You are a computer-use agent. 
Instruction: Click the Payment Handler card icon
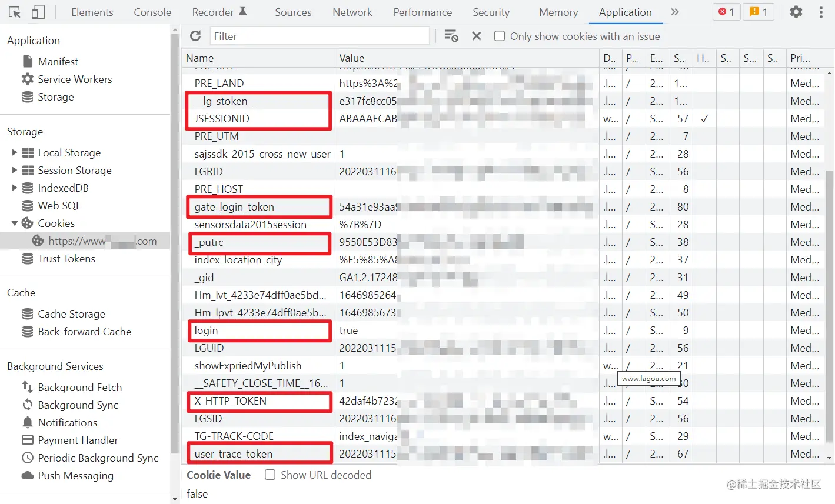pyautogui.click(x=28, y=440)
